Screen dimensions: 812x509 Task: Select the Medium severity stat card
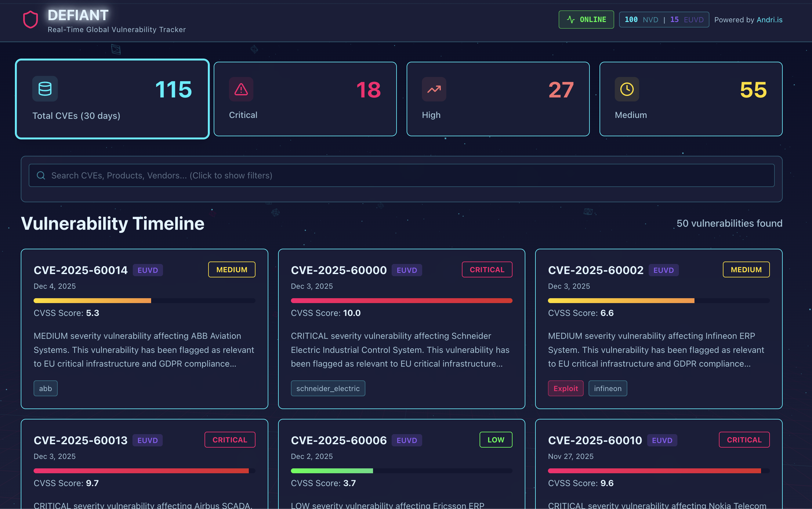point(691,99)
